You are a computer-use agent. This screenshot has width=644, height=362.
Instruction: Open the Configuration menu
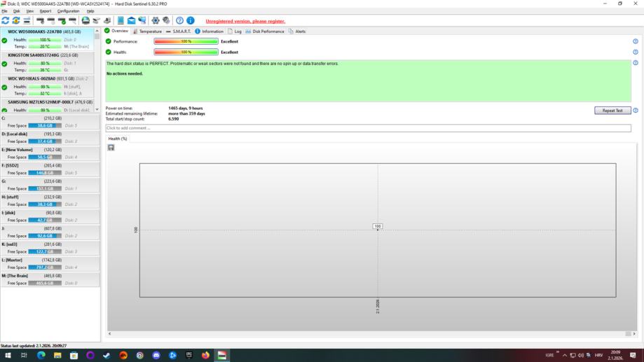tap(68, 11)
